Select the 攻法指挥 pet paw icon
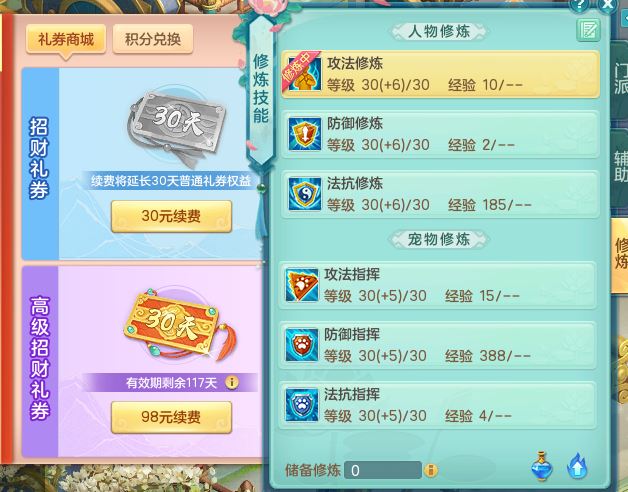Viewport: 628px width, 492px height. tap(302, 285)
